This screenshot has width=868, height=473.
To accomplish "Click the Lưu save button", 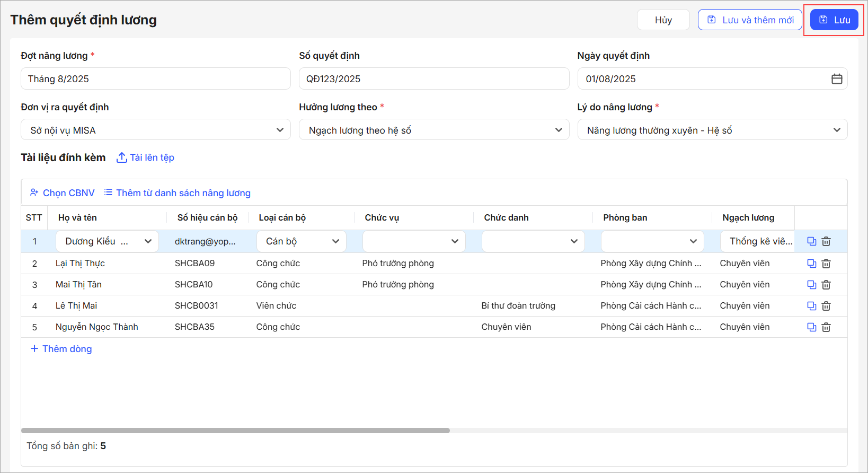I will [x=834, y=20].
